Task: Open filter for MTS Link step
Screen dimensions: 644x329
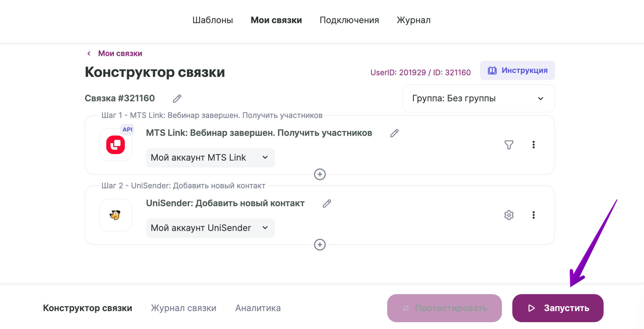Action: click(x=509, y=145)
